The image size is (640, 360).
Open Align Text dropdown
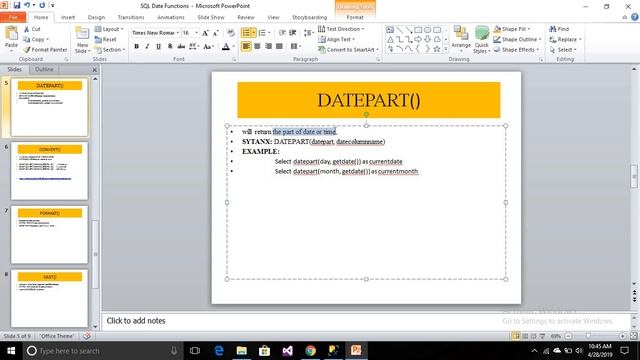336,39
